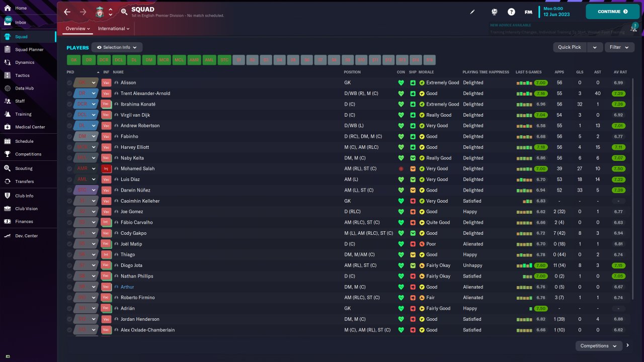The width and height of the screenshot is (644, 362).
Task: Navigate forward with the right arrow
Action: (x=84, y=12)
